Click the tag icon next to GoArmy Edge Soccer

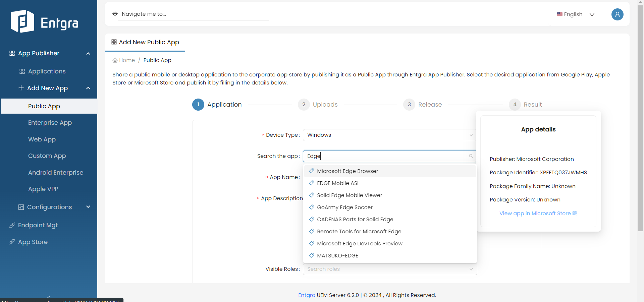pyautogui.click(x=312, y=207)
